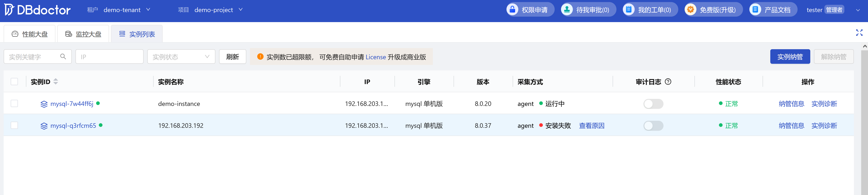
Task: Open 实例诊断 for demo-instance
Action: tap(824, 104)
